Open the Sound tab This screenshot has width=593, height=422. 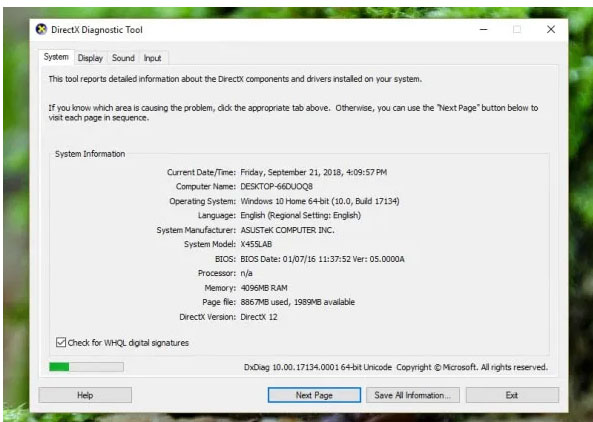123,58
